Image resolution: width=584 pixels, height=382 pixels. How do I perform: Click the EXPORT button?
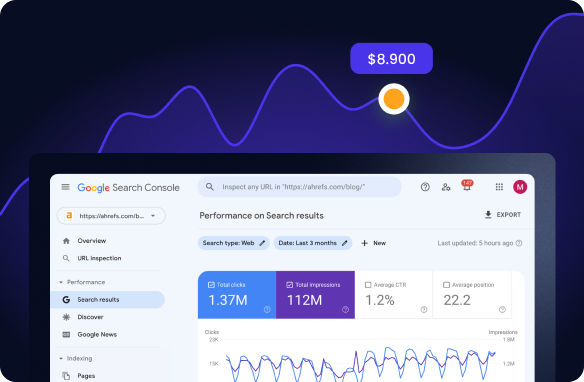(x=502, y=215)
